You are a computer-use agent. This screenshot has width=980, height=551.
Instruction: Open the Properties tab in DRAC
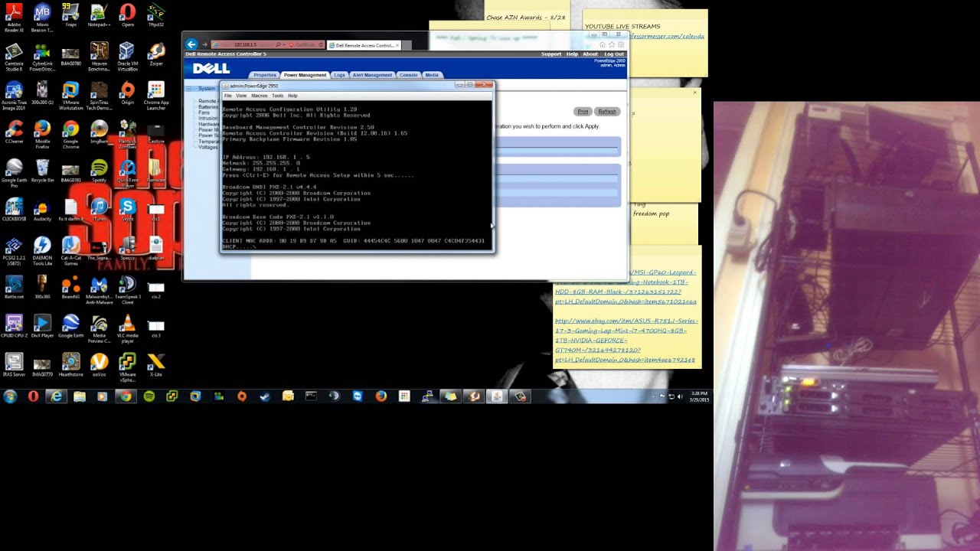265,75
